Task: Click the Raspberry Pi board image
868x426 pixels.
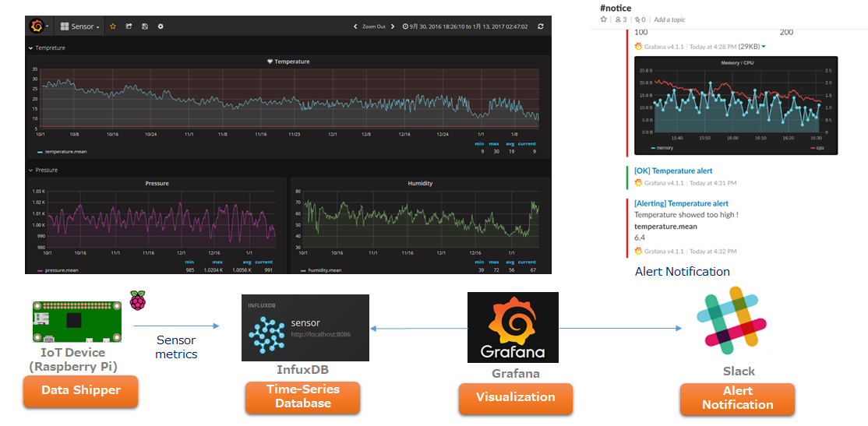Action: pos(77,322)
